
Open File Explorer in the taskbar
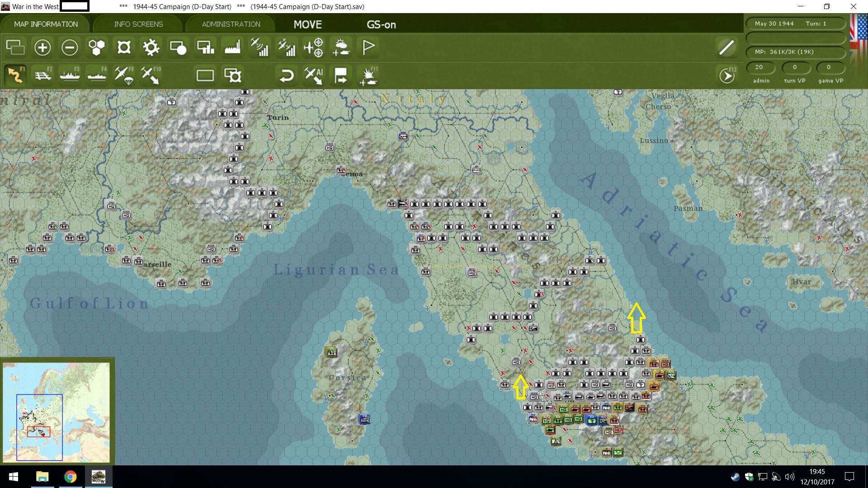coord(42,477)
